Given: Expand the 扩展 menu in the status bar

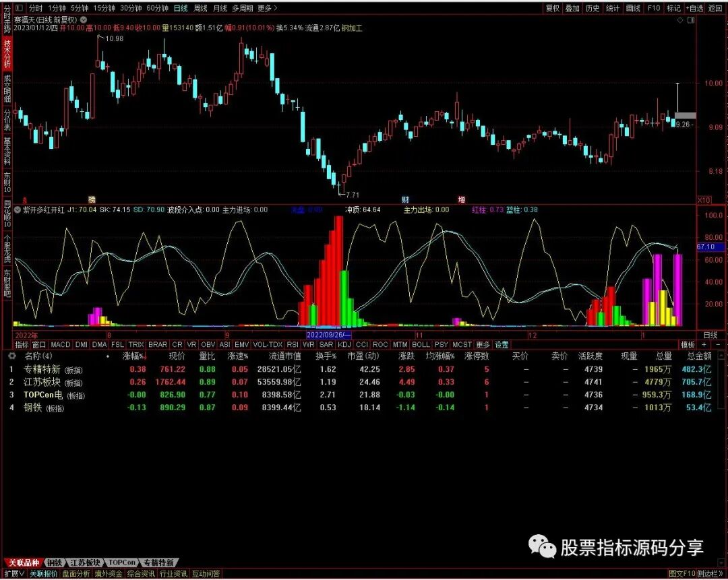Looking at the screenshot, I should click(14, 574).
